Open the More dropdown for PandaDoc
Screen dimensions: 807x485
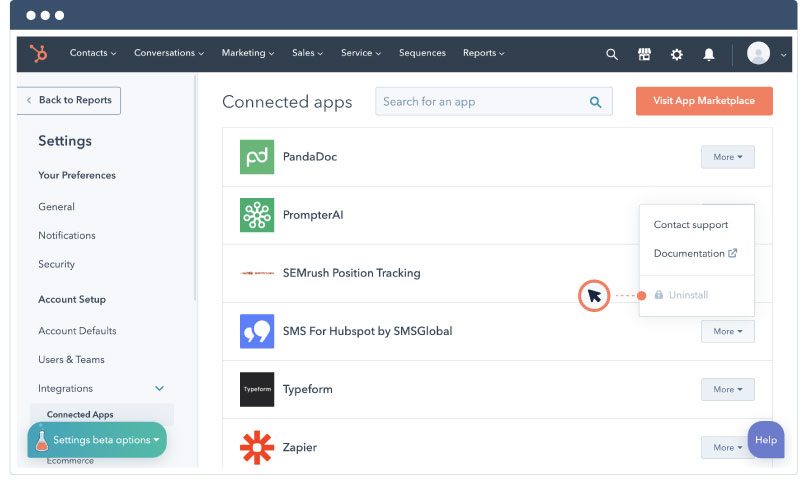[x=728, y=157]
